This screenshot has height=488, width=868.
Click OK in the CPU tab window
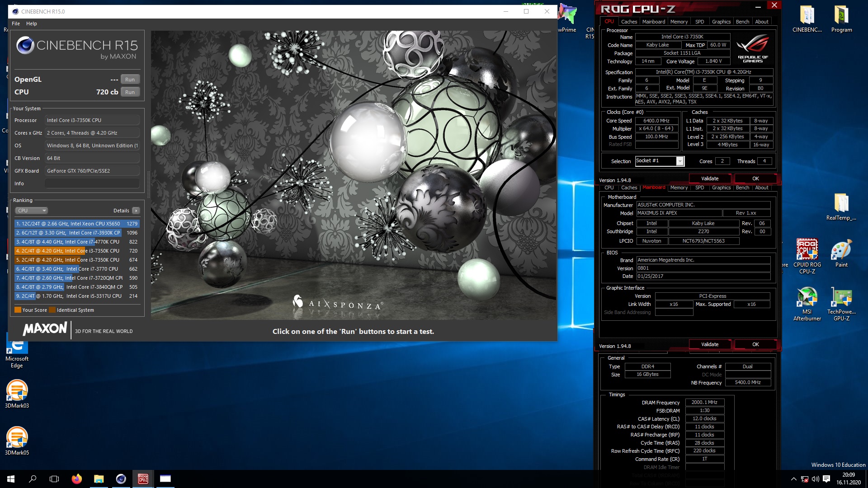click(x=755, y=178)
